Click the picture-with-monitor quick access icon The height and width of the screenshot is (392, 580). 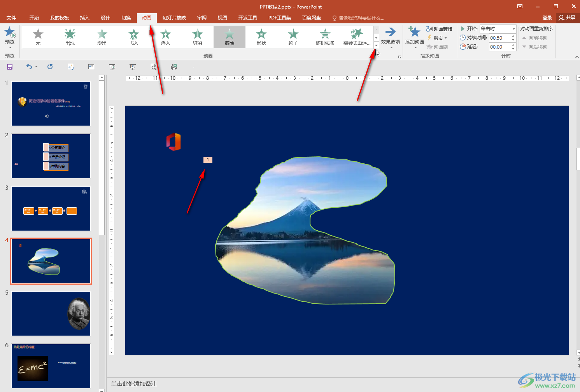point(71,67)
